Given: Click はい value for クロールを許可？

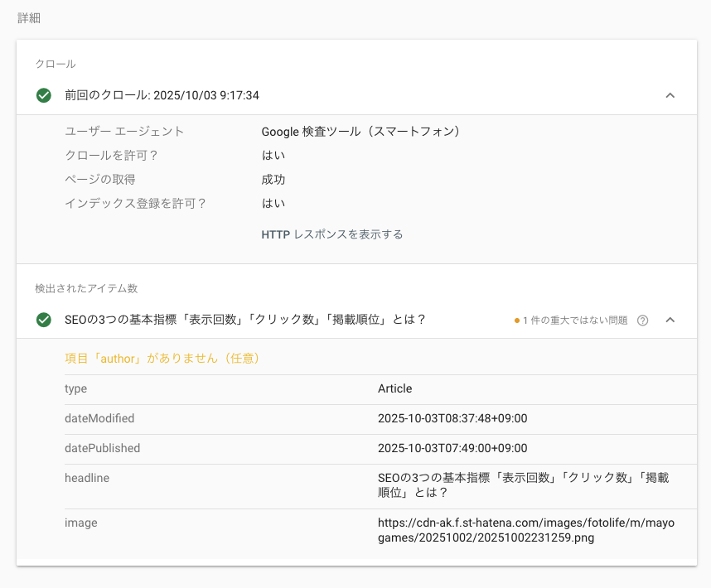Looking at the screenshot, I should pos(273,156).
